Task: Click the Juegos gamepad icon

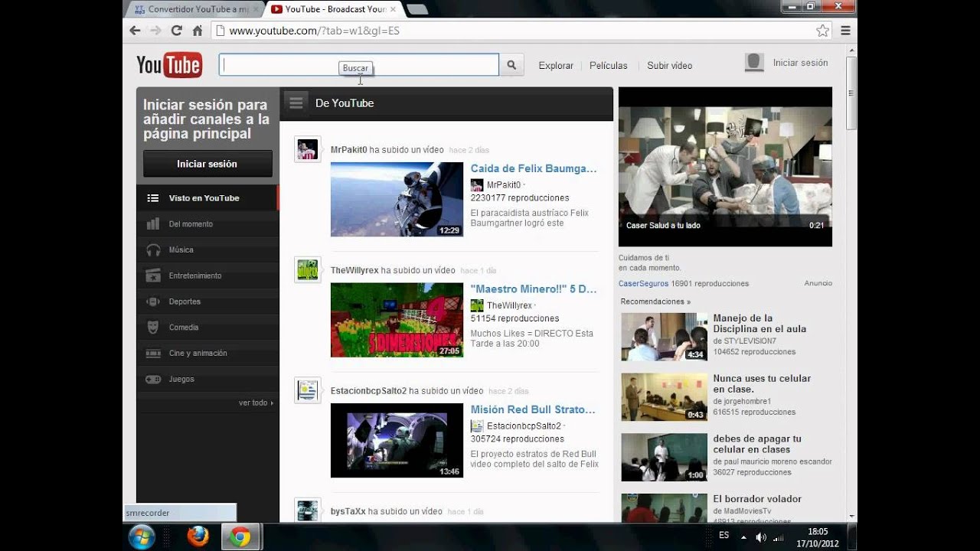Action: click(153, 380)
